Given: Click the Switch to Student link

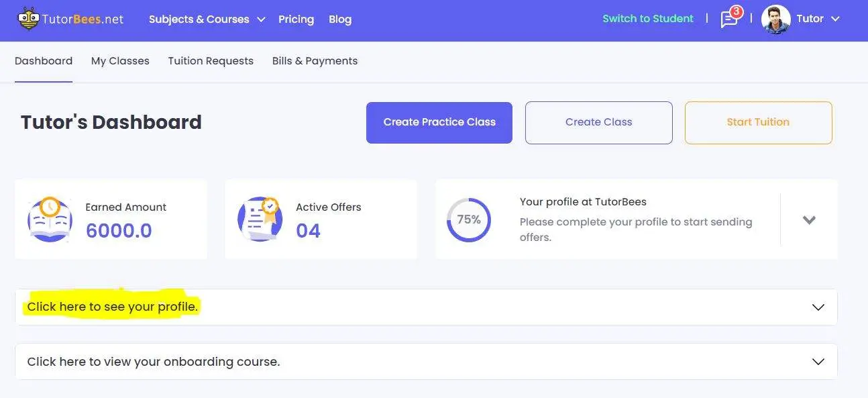Looking at the screenshot, I should (x=647, y=19).
